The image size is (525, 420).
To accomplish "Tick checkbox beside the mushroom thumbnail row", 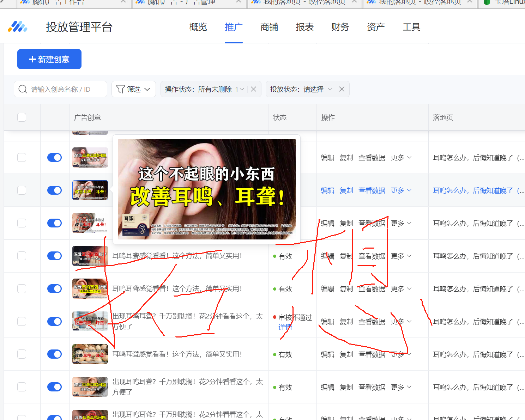I will pos(22,354).
